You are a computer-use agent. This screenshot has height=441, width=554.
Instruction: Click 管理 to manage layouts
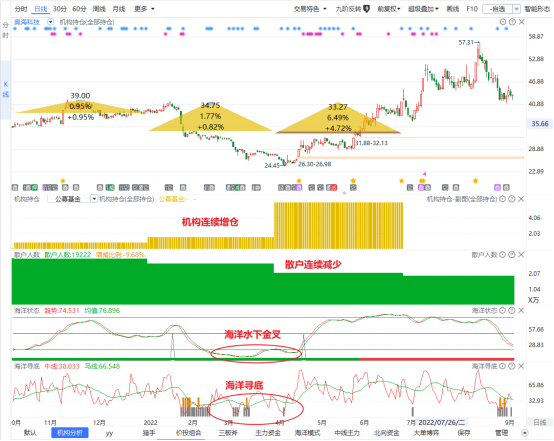[501, 433]
